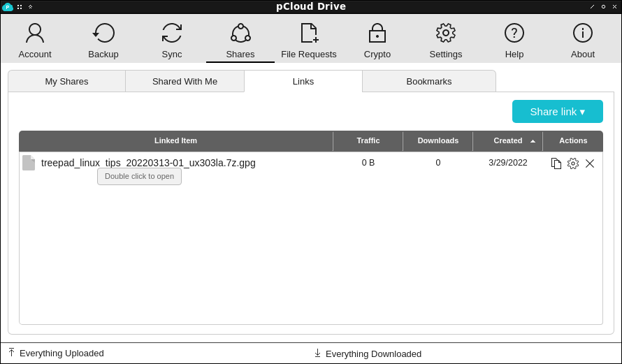Sort by Linked Item column
The width and height of the screenshot is (622, 364).
(175, 140)
